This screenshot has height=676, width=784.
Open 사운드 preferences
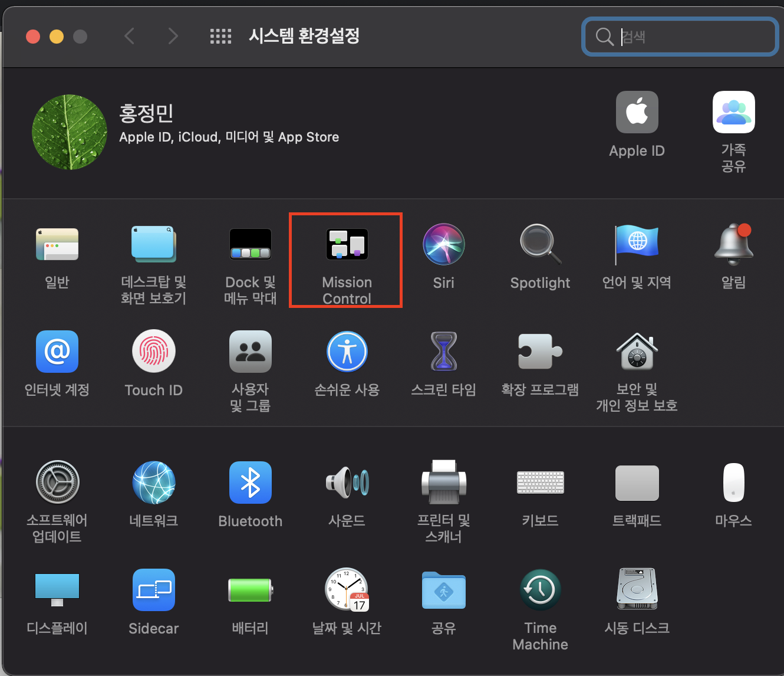[x=347, y=483]
